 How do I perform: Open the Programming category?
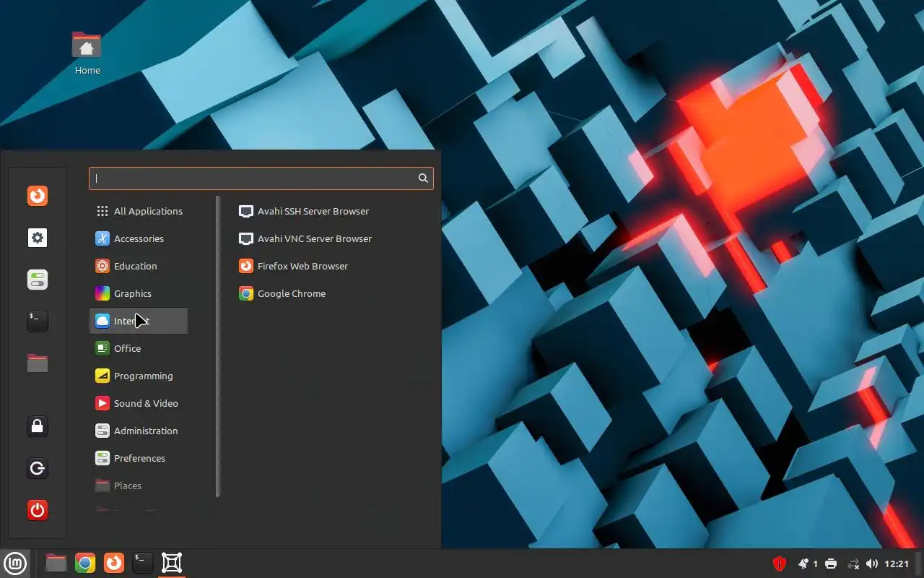point(139,376)
